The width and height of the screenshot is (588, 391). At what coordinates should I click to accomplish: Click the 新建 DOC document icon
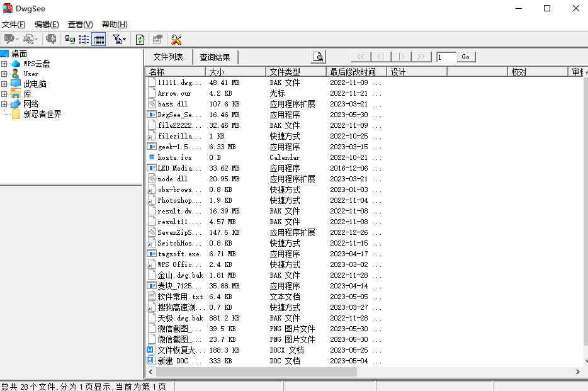tap(150, 361)
